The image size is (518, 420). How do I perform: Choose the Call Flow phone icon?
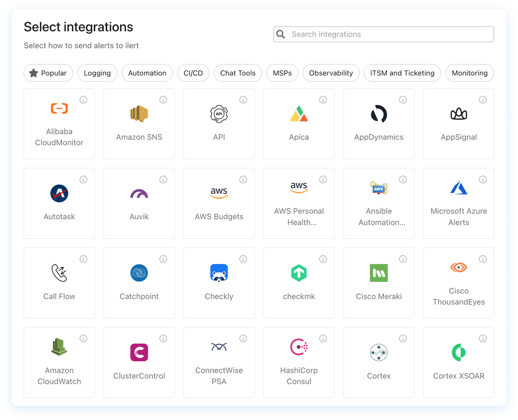point(59,273)
